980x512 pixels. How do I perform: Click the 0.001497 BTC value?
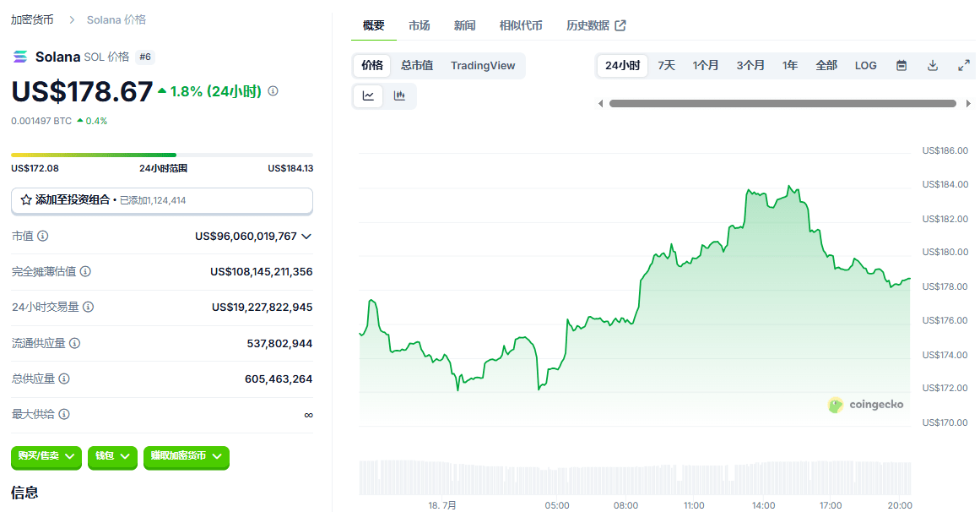(41, 121)
